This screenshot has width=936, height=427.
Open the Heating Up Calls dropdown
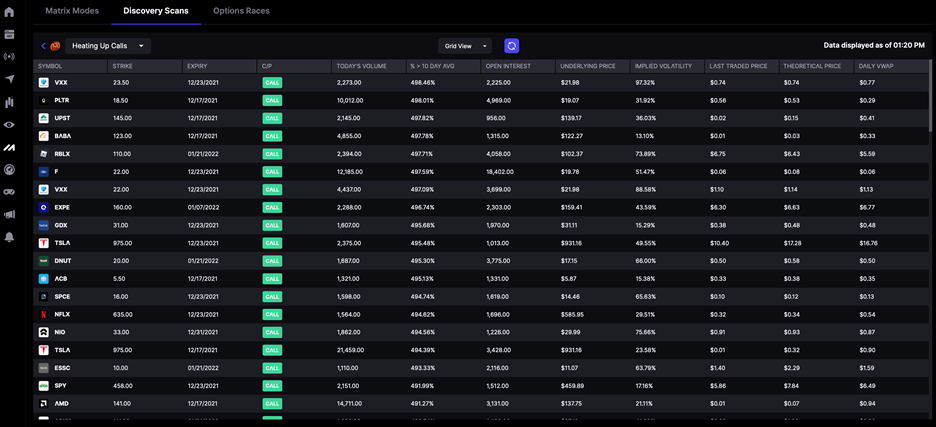tap(108, 46)
